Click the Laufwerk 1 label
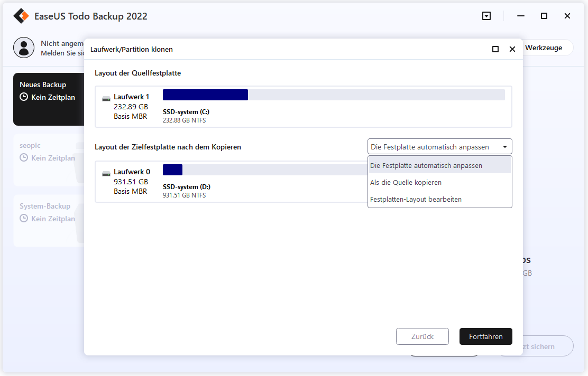588x376 pixels. tap(131, 97)
